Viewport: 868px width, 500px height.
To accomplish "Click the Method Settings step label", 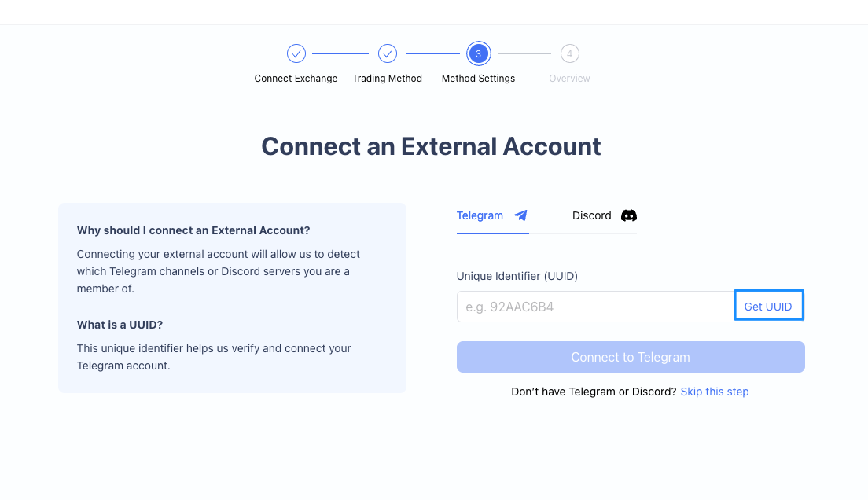I will pyautogui.click(x=478, y=79).
